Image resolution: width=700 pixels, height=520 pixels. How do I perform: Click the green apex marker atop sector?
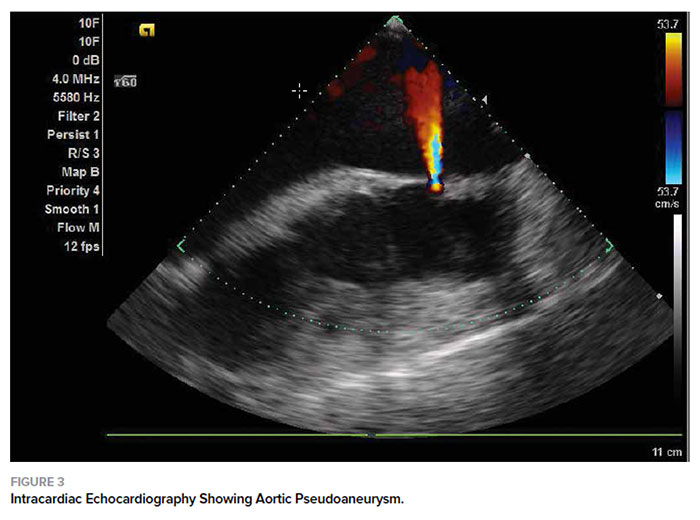coord(394,19)
